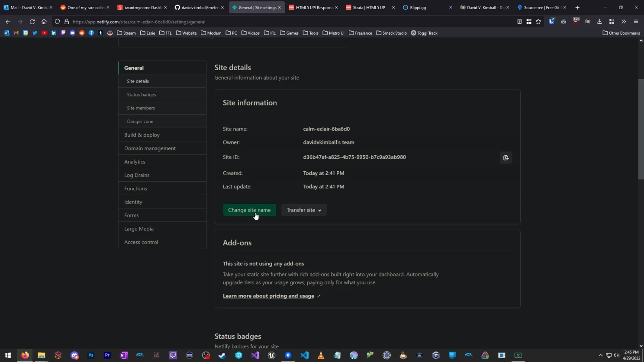The width and height of the screenshot is (644, 362).
Task: Open the Learn more about pricing and usage link
Action: point(268,296)
